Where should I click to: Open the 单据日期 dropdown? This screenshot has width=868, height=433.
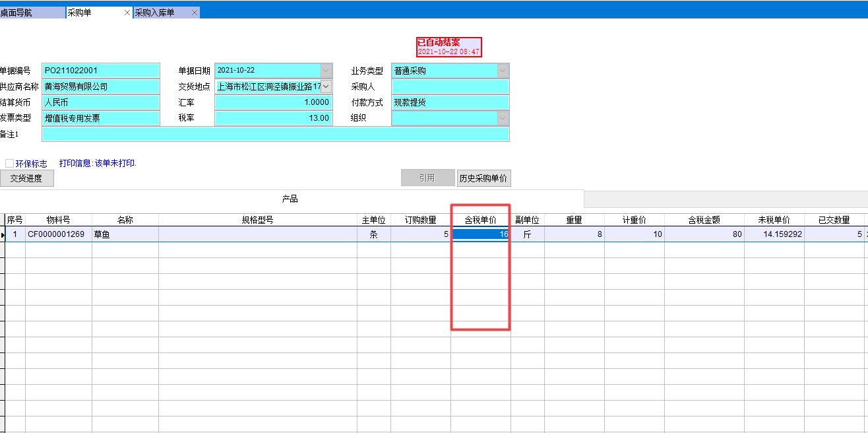[x=327, y=71]
